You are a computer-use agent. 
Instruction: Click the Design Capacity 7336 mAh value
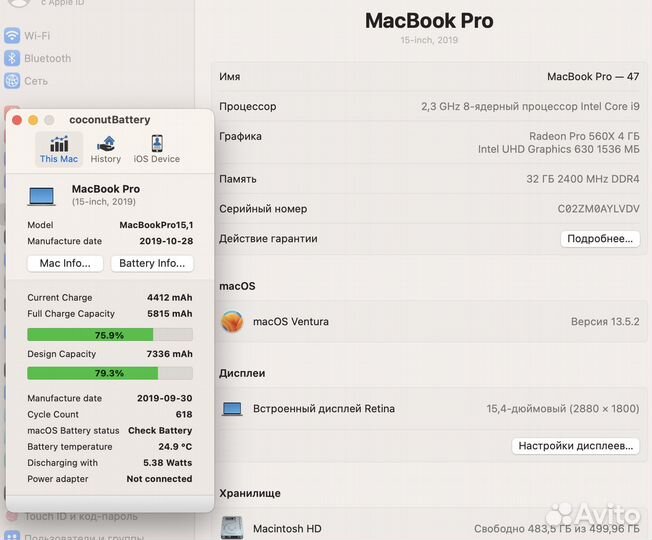tap(170, 354)
